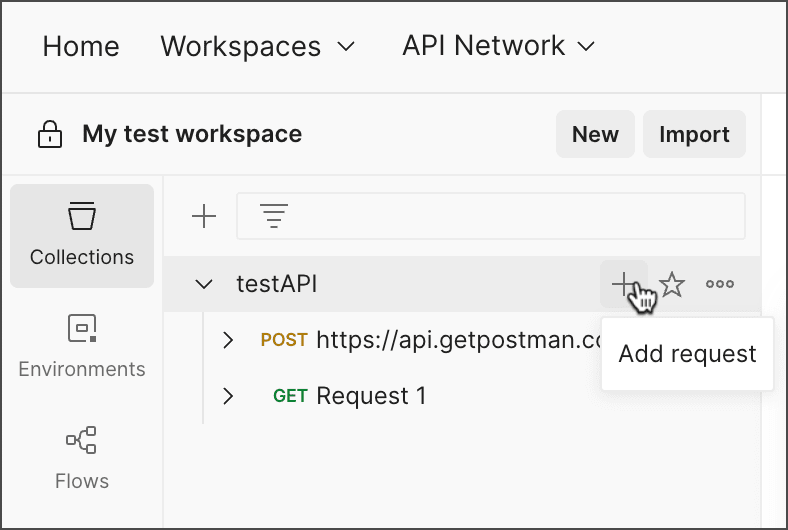Click the filter lines icon in search
Image resolution: width=788 pixels, height=530 pixels.
click(x=273, y=216)
